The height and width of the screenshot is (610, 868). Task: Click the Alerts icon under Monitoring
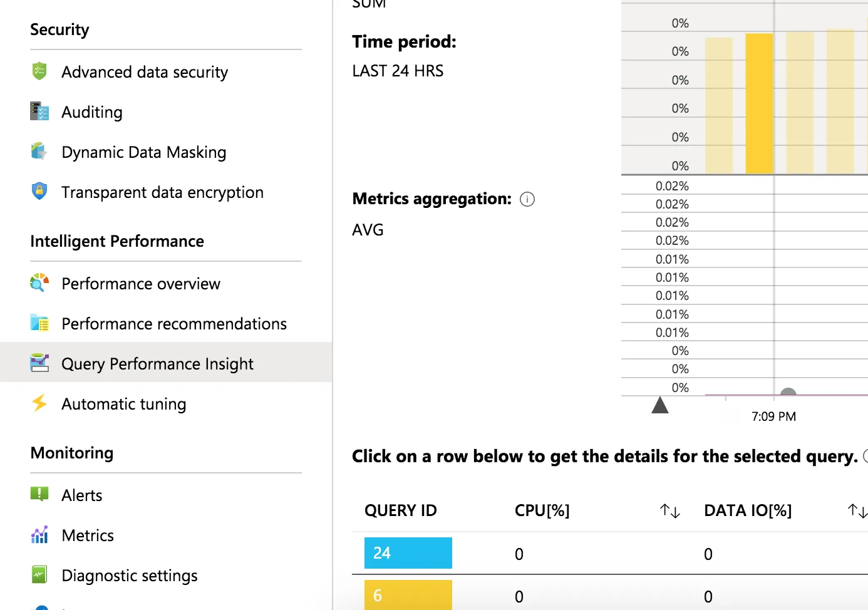pyautogui.click(x=39, y=495)
